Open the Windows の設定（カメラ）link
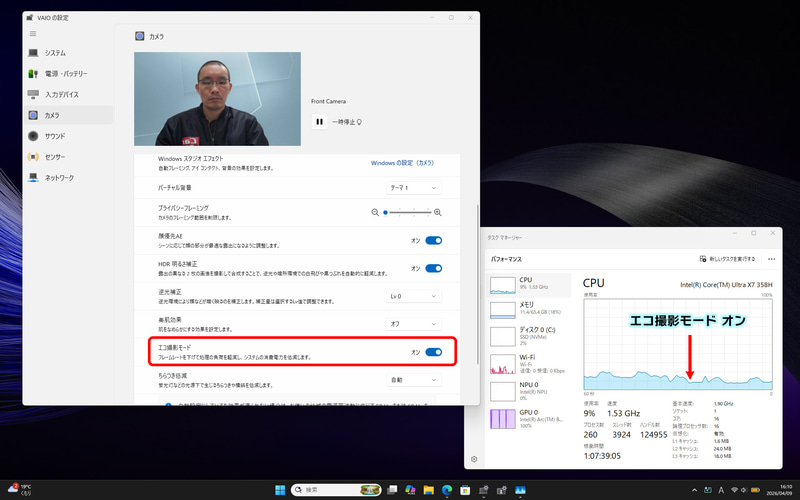Screen dimensions: 800x500 click(x=402, y=163)
